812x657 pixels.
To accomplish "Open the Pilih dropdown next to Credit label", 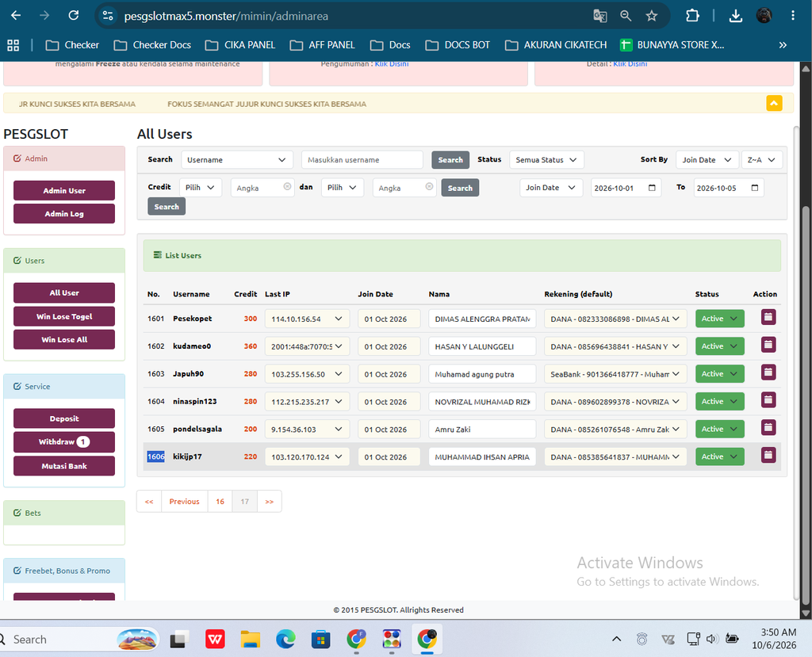I will [x=200, y=187].
